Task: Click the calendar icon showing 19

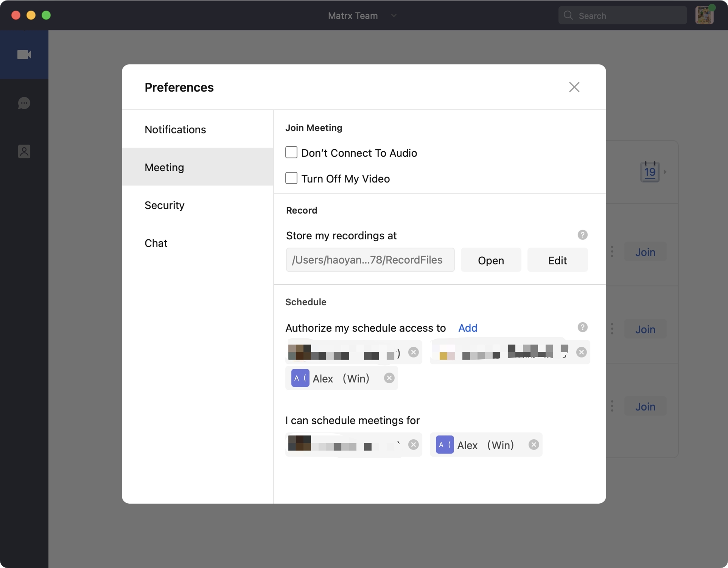Action: pyautogui.click(x=650, y=172)
